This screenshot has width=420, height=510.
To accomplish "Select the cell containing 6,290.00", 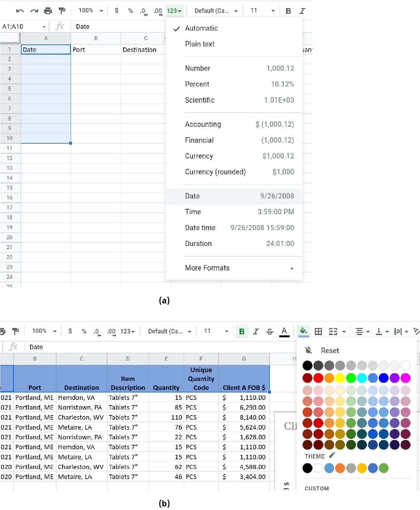I will pyautogui.click(x=244, y=407).
